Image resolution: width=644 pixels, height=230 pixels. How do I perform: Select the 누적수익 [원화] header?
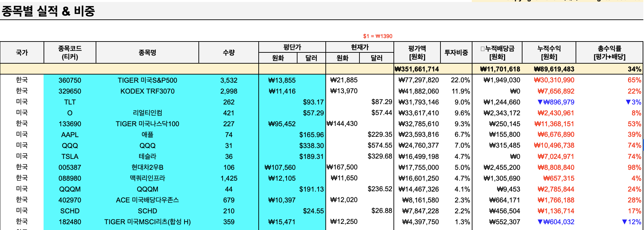click(x=549, y=52)
